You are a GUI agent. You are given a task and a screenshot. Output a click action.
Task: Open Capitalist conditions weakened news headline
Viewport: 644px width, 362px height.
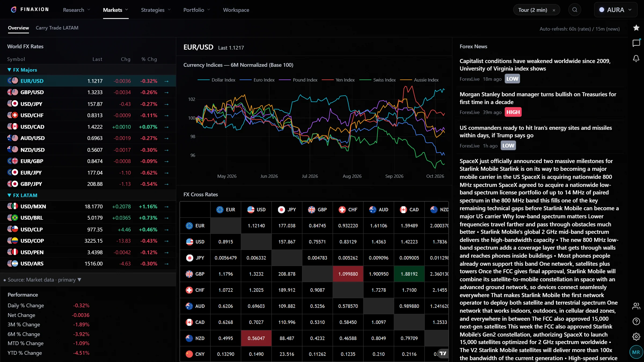535,65
